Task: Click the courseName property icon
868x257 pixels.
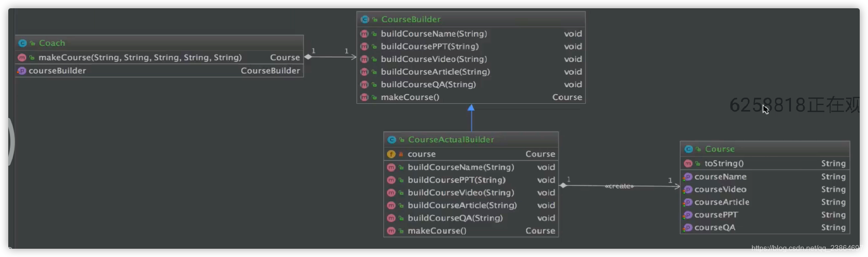Action: tap(688, 177)
